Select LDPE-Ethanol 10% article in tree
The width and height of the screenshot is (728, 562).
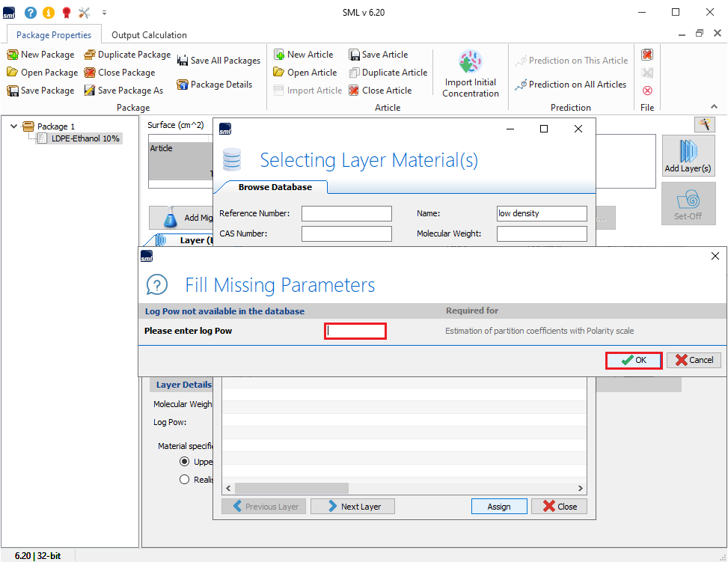coord(85,138)
